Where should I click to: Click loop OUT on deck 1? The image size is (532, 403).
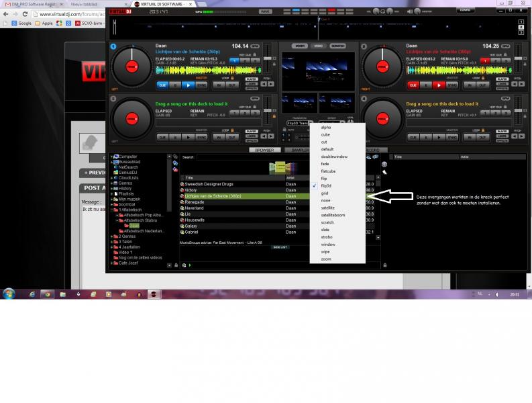[231, 85]
